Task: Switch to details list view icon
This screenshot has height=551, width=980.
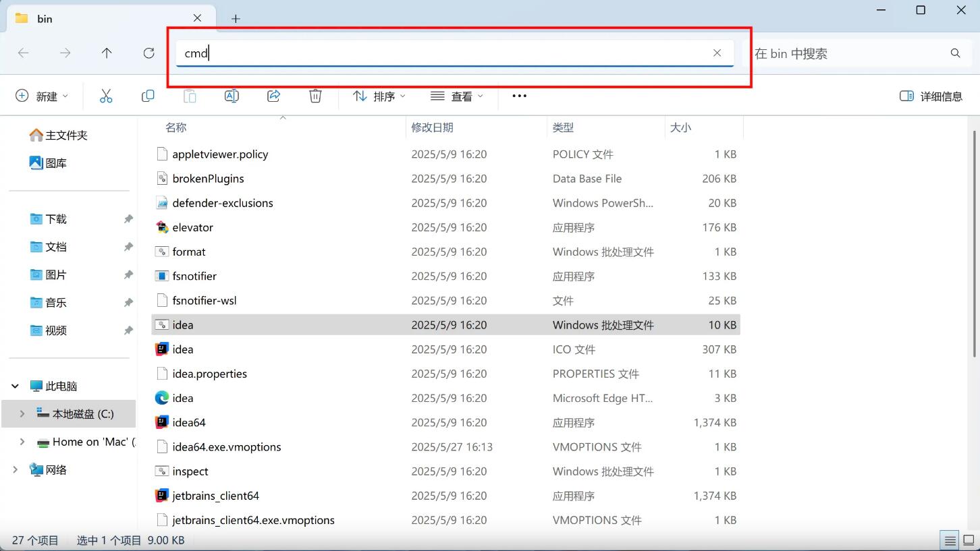Action: click(950, 540)
